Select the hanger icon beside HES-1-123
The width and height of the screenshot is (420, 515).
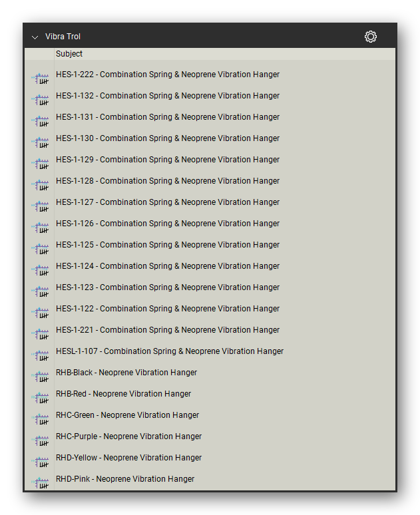coord(40,291)
